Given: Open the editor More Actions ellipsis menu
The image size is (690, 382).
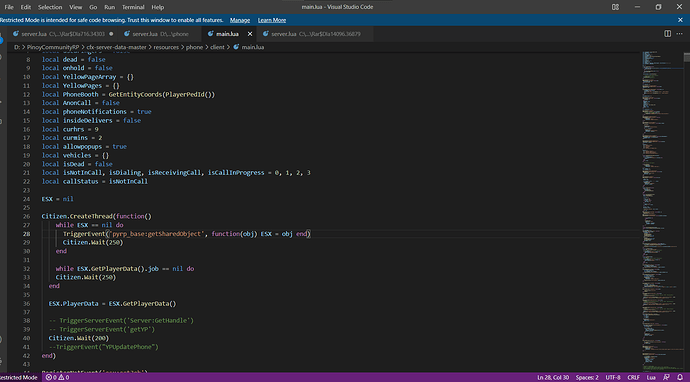Looking at the screenshot, I should pos(679,34).
